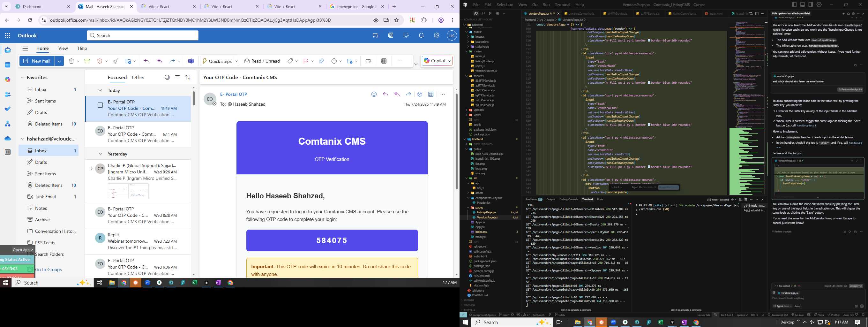Viewport: 868px width, 327px height.
Task: Open more actions ellipsis in email message header
Action: tap(442, 95)
